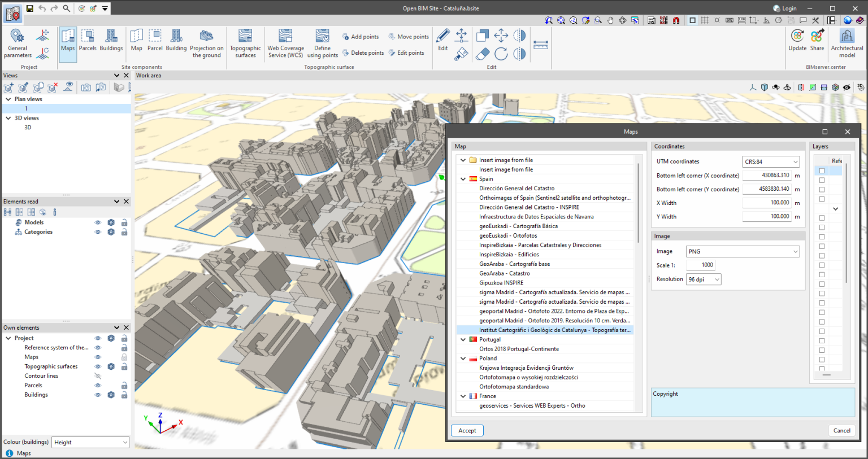Check the first layer checkbox
Image resolution: width=868 pixels, height=459 pixels.
[x=822, y=171]
